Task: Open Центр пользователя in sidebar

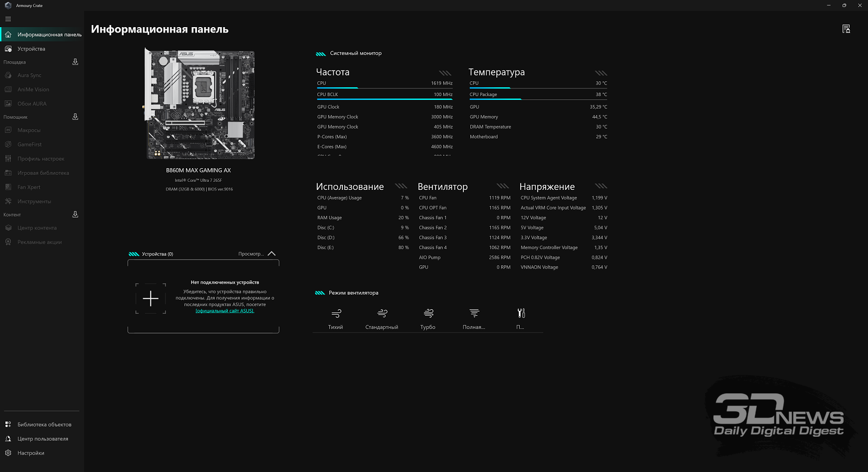Action: (42, 439)
